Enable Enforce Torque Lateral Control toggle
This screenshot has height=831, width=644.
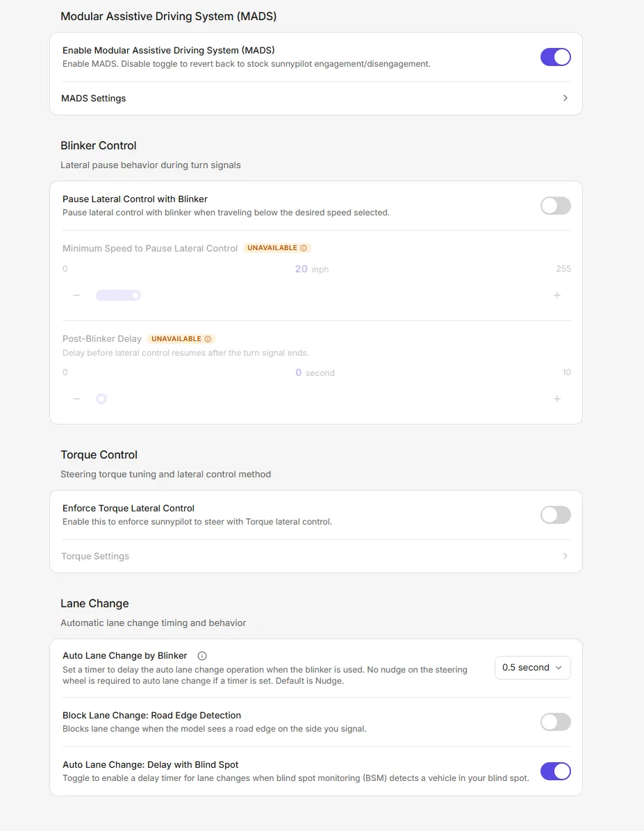click(x=555, y=515)
